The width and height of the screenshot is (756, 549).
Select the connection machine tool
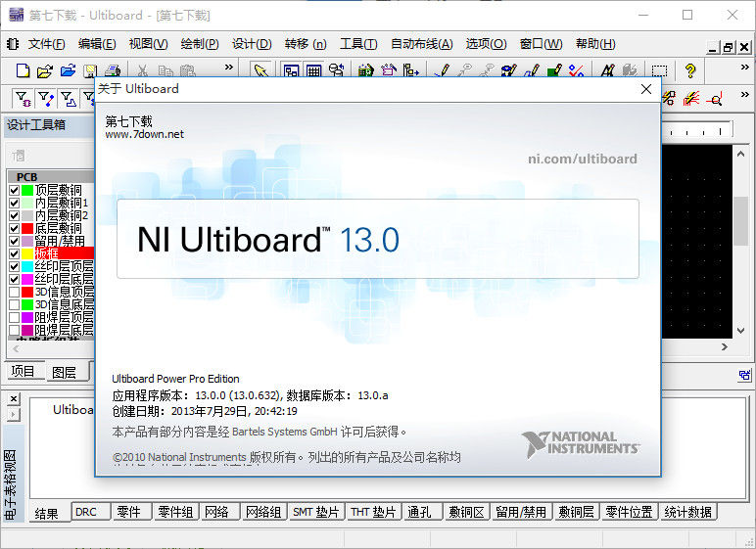tap(487, 70)
